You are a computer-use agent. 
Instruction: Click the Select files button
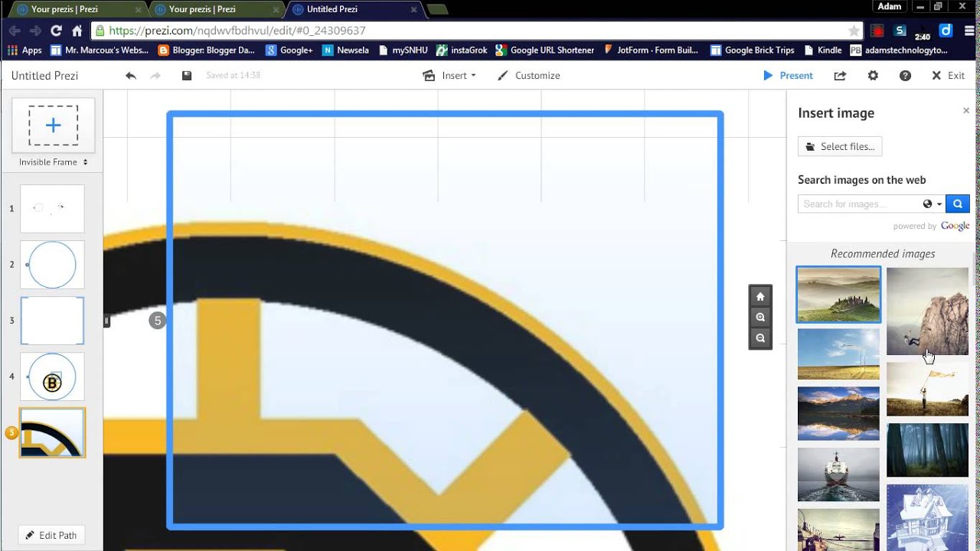(x=840, y=146)
